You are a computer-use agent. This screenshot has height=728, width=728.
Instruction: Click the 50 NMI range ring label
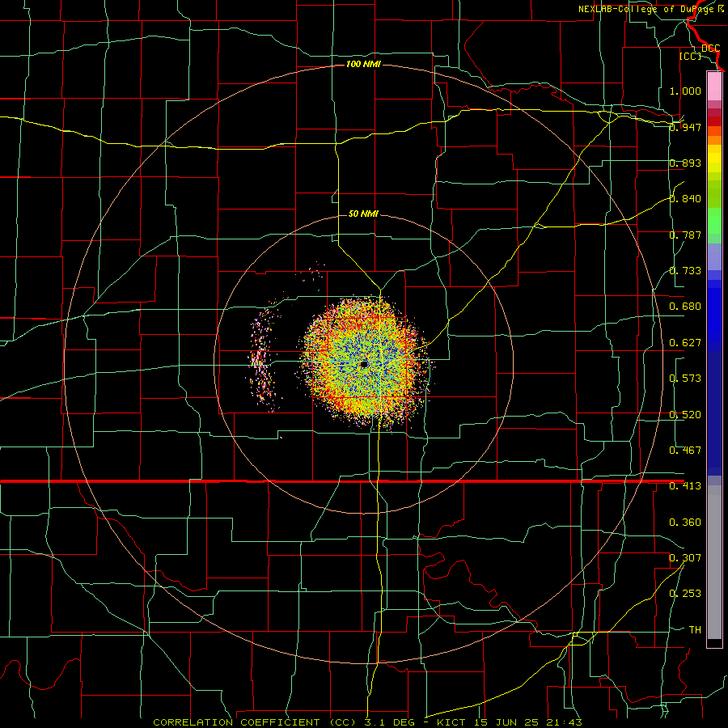click(x=363, y=214)
